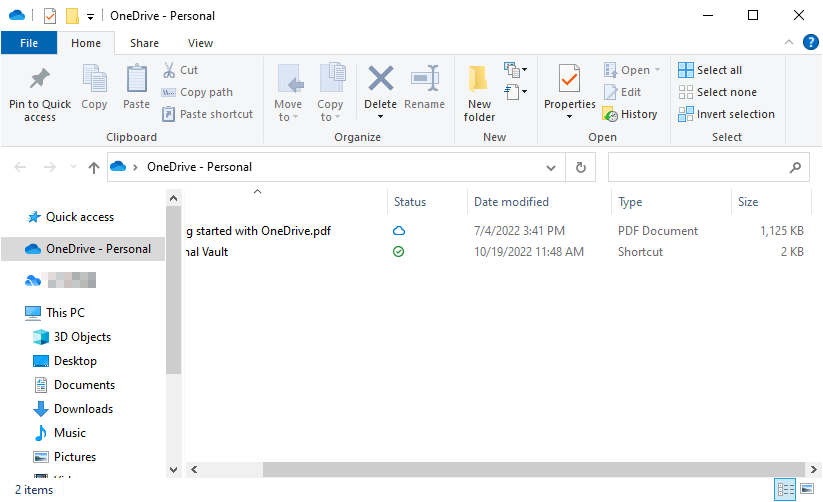Click the cloud status icon for PDF

coord(399,231)
